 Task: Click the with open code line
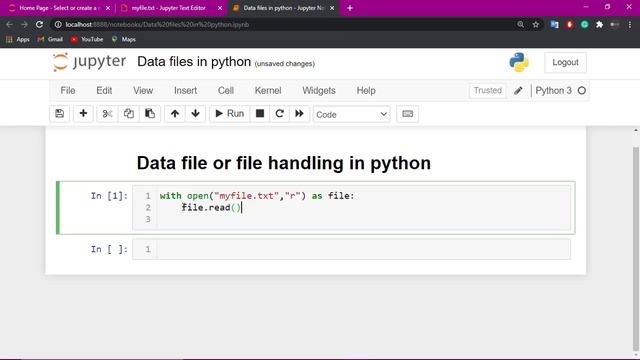[257, 196]
